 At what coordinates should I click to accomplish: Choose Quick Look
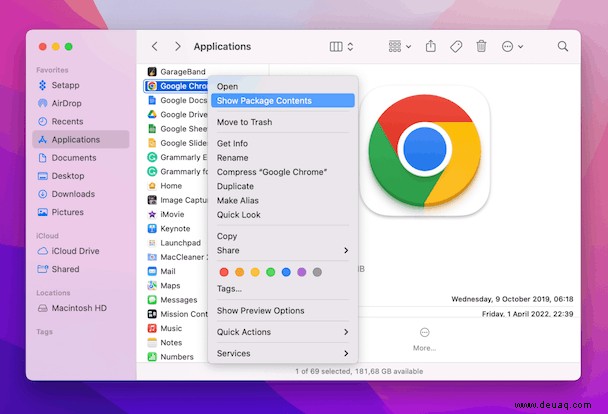(283, 215)
